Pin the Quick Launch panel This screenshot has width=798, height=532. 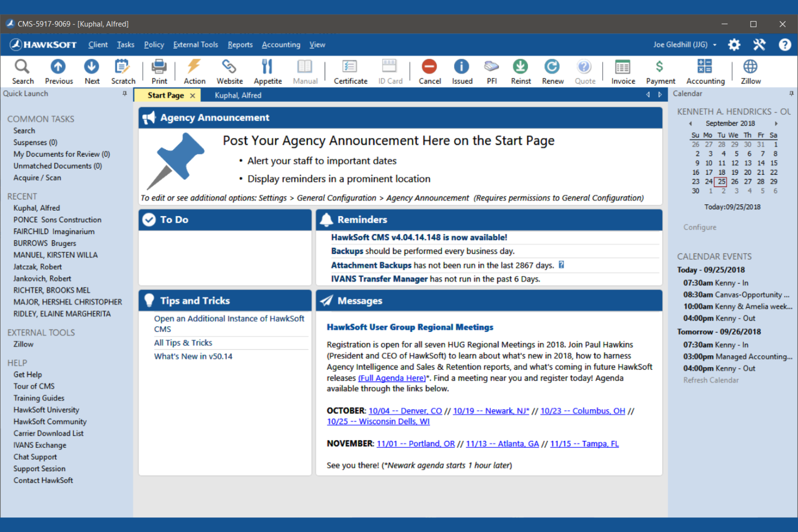pos(125,94)
